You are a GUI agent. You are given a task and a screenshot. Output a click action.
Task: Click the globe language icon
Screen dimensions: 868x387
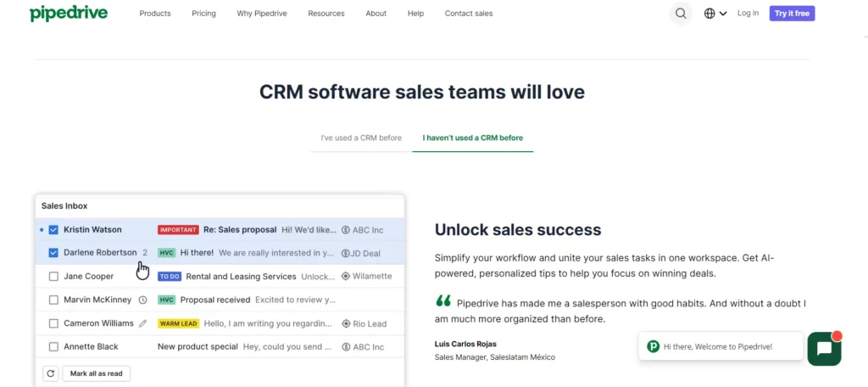coord(709,14)
